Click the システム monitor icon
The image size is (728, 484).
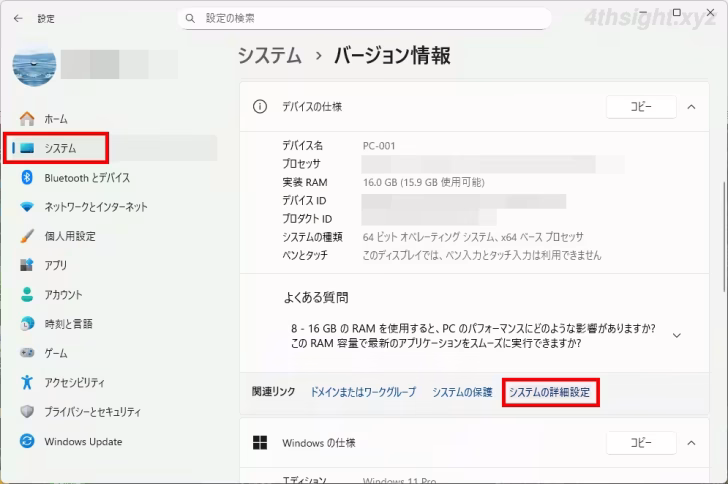pos(27,148)
